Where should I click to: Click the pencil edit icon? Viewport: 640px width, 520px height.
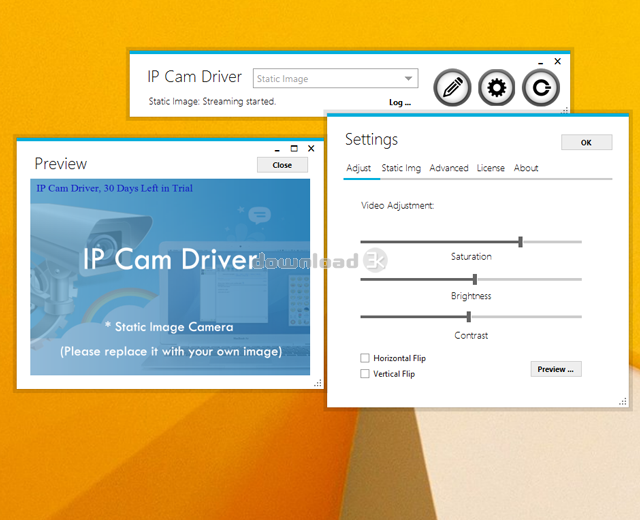[x=453, y=88]
